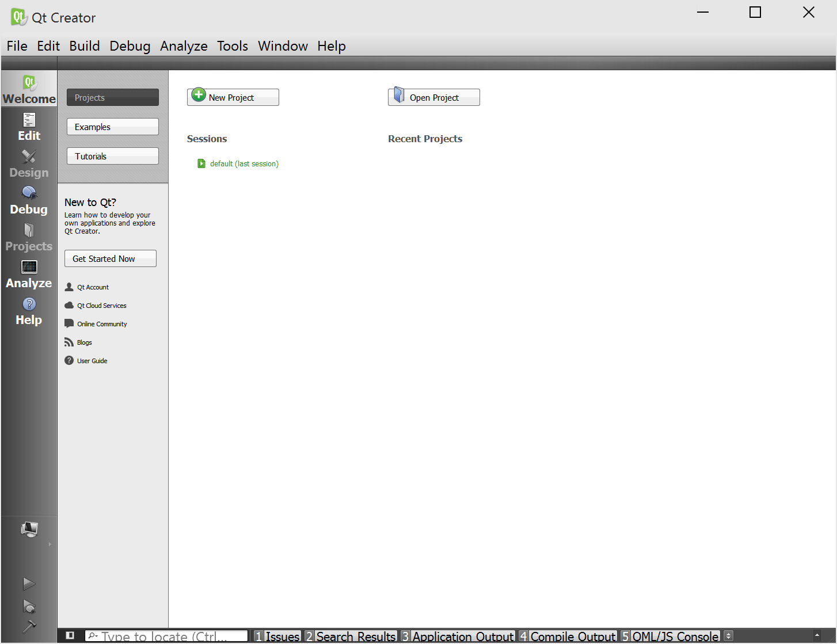The image size is (837, 644).
Task: Click the default session green icon
Action: pos(201,163)
